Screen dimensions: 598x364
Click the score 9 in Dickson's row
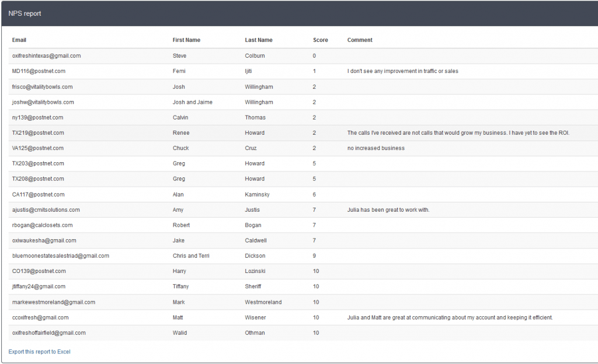click(x=314, y=256)
